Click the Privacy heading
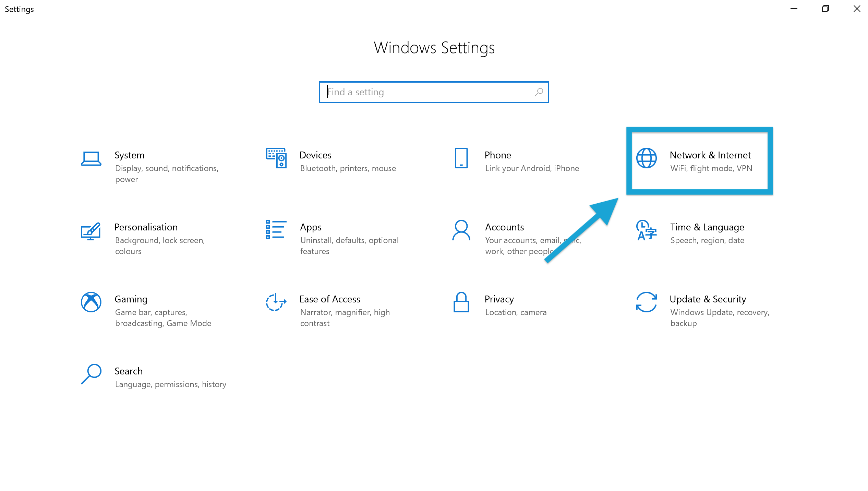This screenshot has height=491, width=868. (499, 299)
